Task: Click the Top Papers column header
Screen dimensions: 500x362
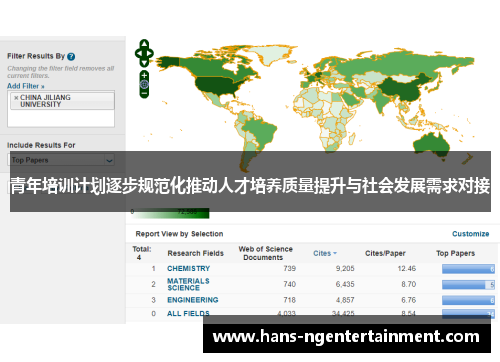Action: coord(455,253)
